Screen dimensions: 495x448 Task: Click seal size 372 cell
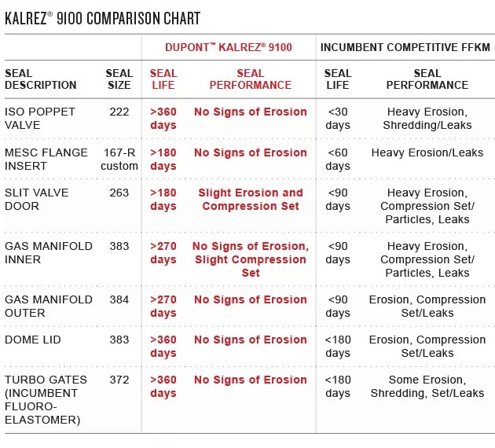click(x=119, y=380)
